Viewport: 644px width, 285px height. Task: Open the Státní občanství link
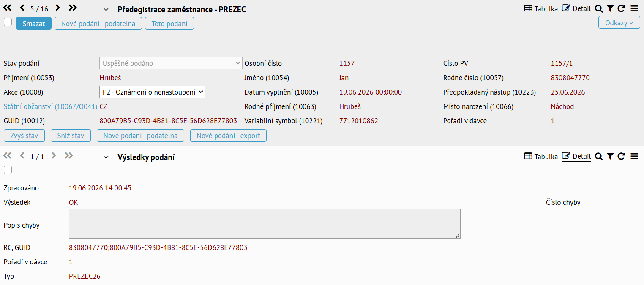[x=50, y=106]
